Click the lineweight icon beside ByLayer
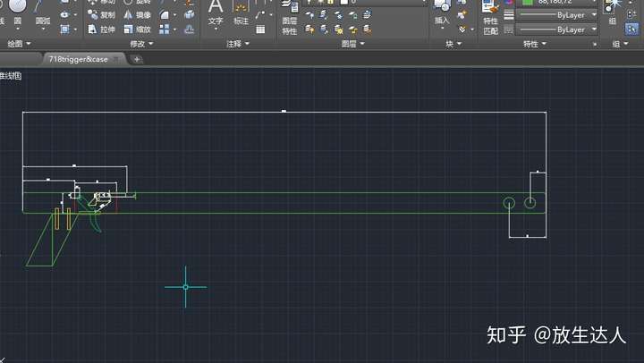The height and width of the screenshot is (363, 644). pos(508,15)
